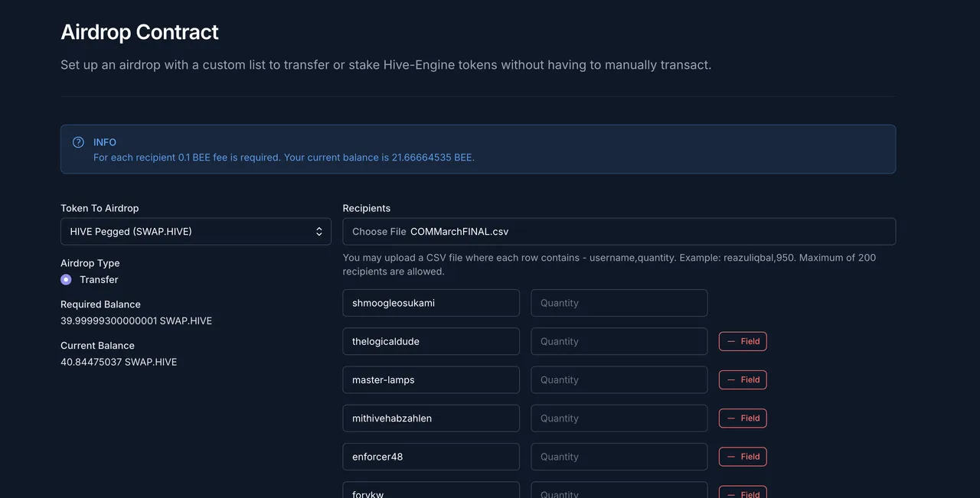Click the Airdrop Type label
Screen dimensions: 980x498
tap(90, 263)
